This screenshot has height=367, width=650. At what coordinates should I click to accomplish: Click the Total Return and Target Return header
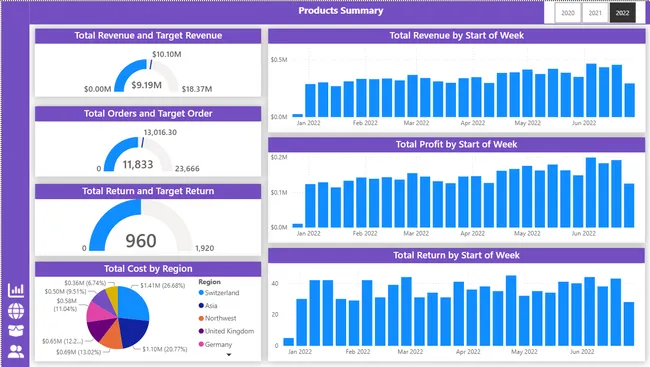point(148,191)
